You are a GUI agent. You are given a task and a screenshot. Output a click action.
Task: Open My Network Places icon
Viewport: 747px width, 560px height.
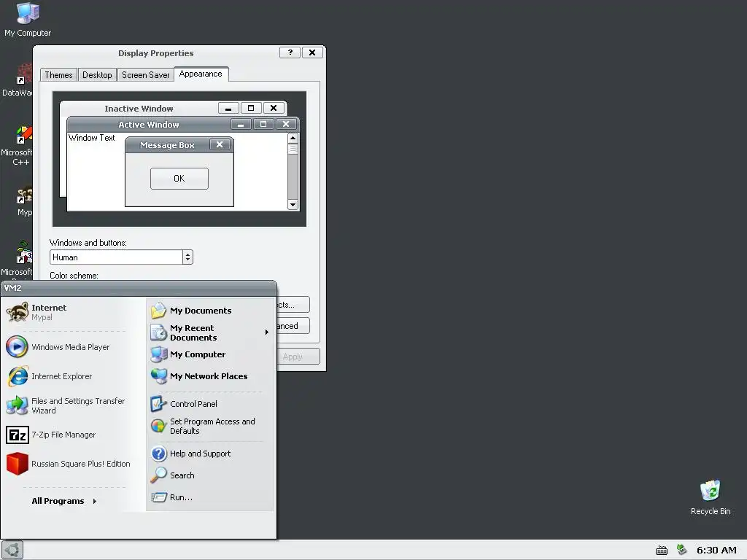click(158, 376)
